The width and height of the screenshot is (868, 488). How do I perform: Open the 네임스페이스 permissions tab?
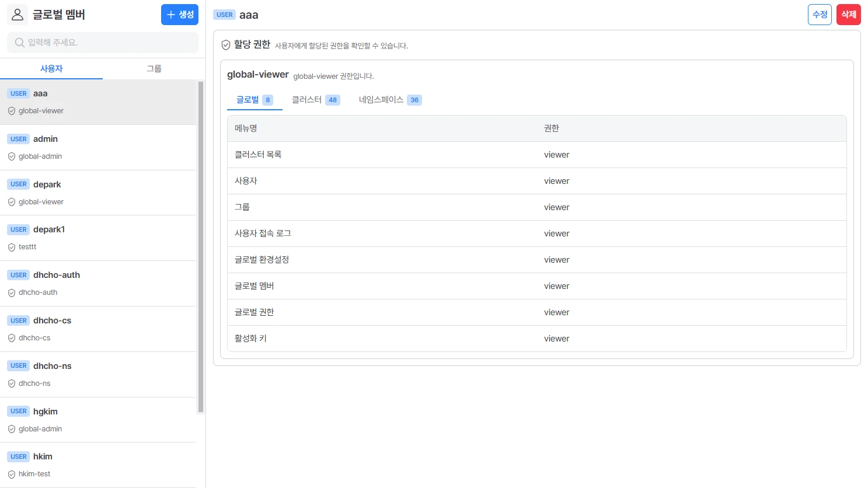pyautogui.click(x=390, y=100)
